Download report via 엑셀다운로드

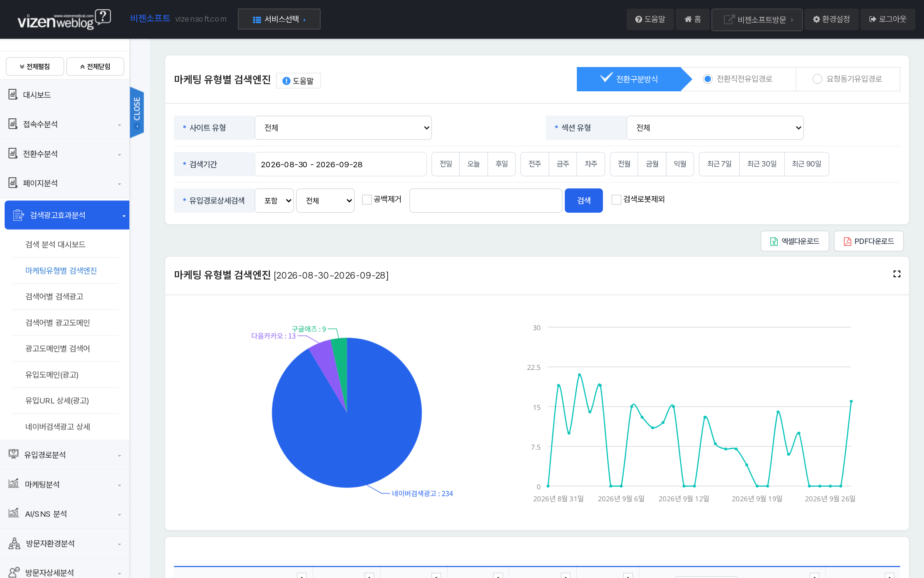pyautogui.click(x=795, y=241)
